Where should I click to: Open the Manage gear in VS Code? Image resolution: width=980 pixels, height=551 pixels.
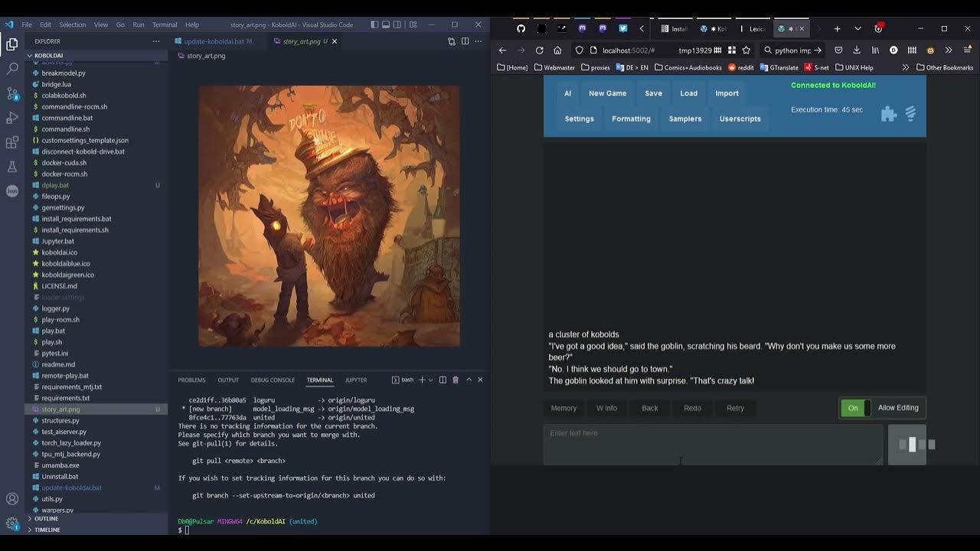(12, 524)
